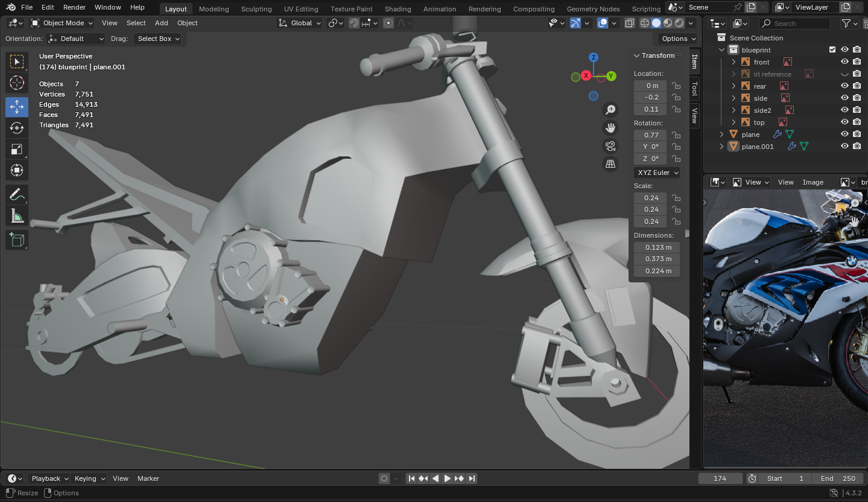The image size is (868, 502).
Task: Hide the front image in the outliner
Action: [x=844, y=62]
